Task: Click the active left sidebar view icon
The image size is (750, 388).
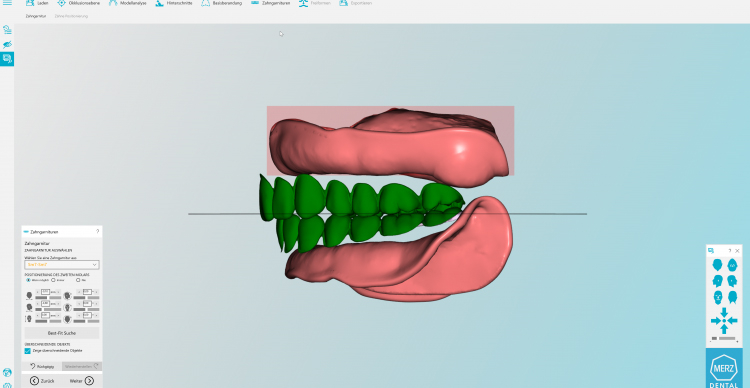Action: (x=7, y=59)
